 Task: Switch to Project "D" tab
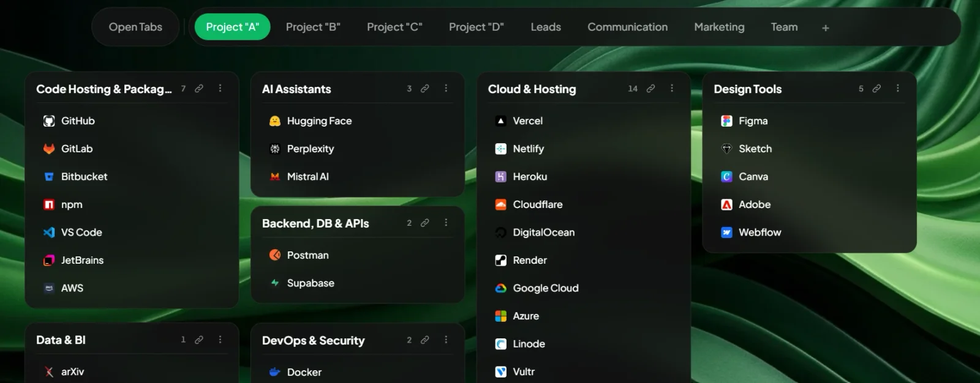(476, 27)
